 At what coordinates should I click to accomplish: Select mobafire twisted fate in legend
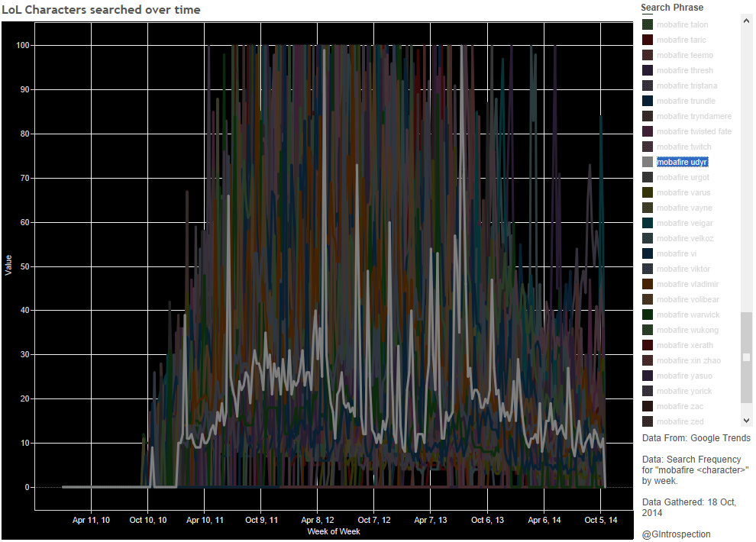click(x=693, y=132)
